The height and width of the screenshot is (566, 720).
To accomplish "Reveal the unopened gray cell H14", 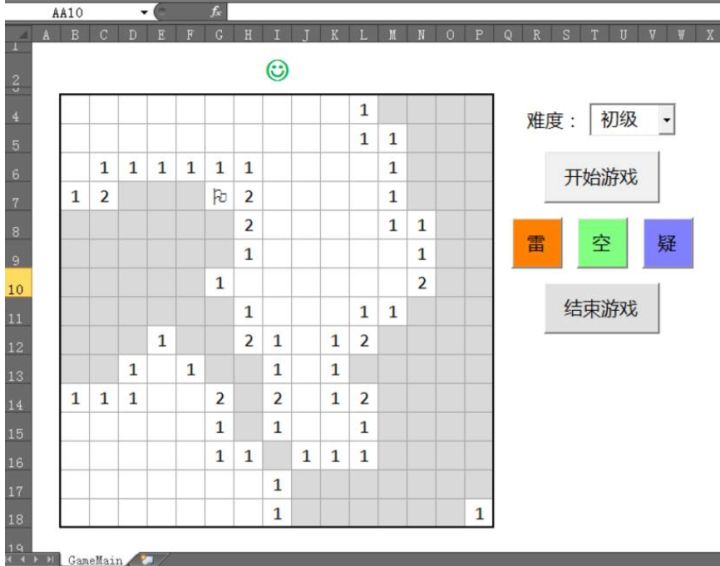I will tap(248, 398).
